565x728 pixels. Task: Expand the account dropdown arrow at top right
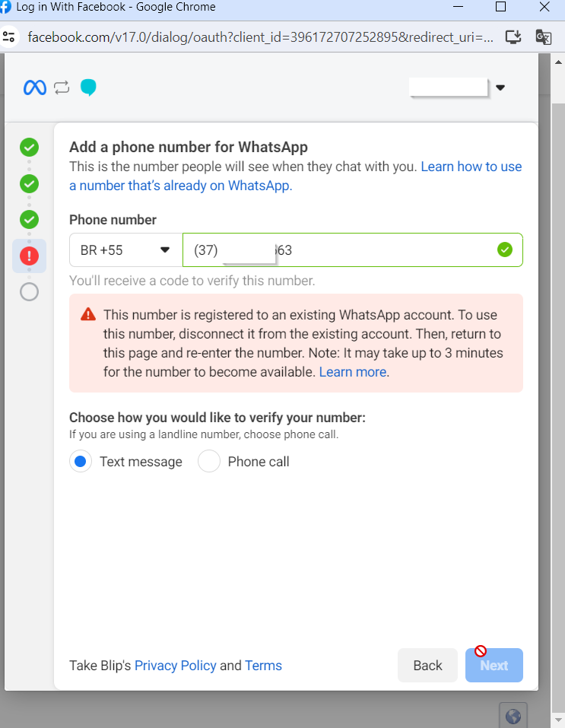500,87
